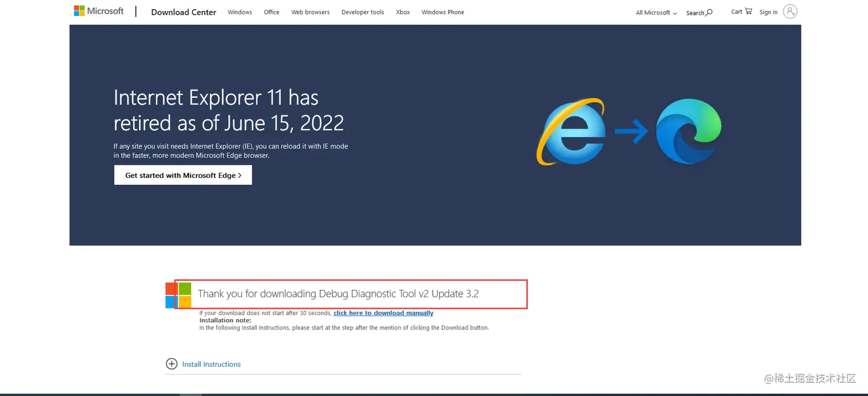Screen dimensions: 868x396
Task: Open the Microsoft logo home link
Action: [x=99, y=11]
